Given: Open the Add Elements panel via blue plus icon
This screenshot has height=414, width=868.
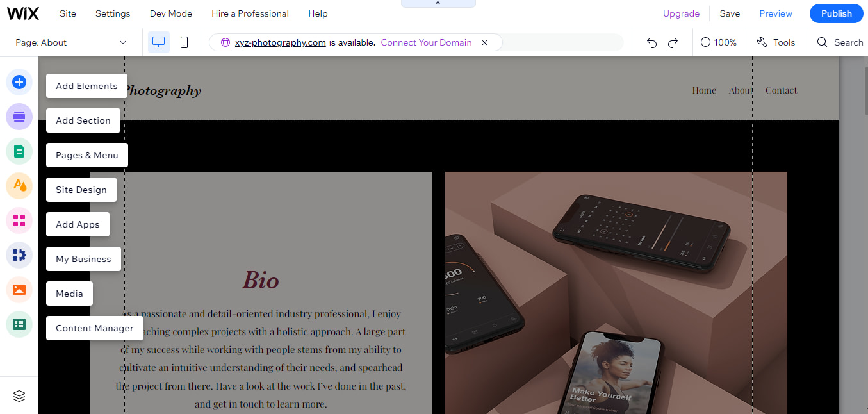Looking at the screenshot, I should (19, 82).
